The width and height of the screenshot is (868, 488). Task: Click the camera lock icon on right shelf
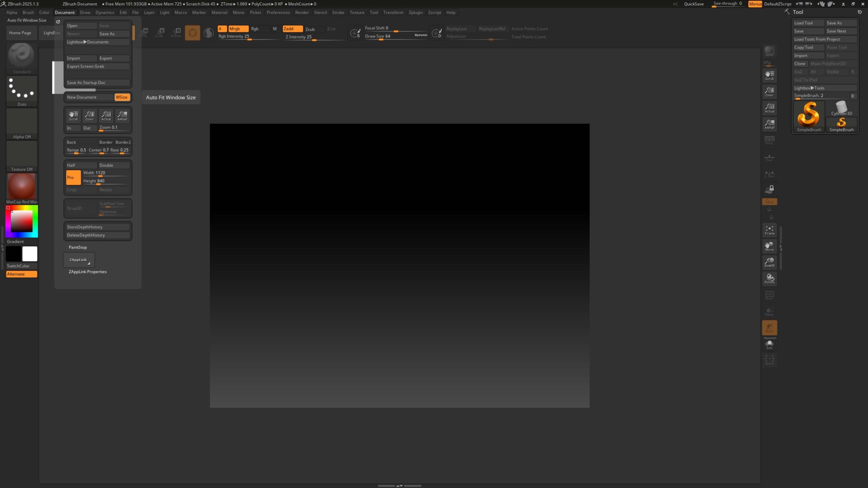[769, 189]
